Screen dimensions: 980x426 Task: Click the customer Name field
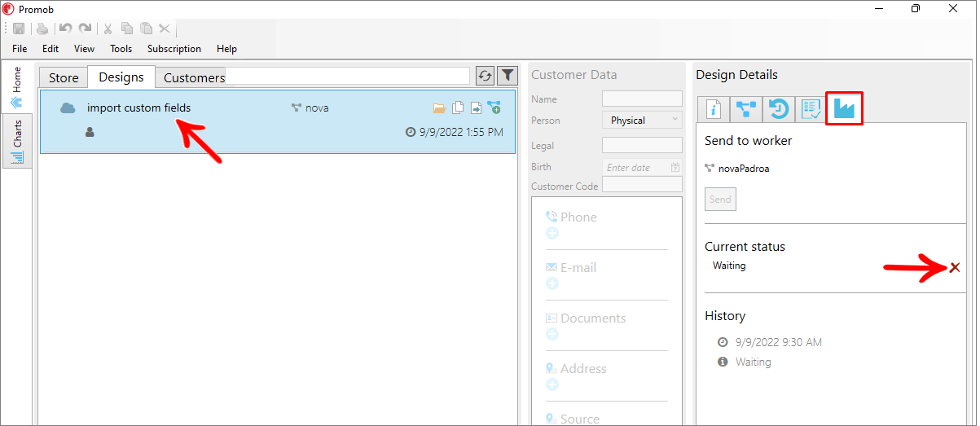point(642,99)
